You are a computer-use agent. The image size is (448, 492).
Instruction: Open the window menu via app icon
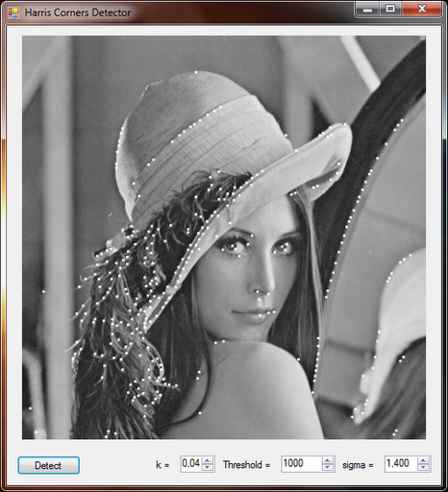tap(13, 12)
